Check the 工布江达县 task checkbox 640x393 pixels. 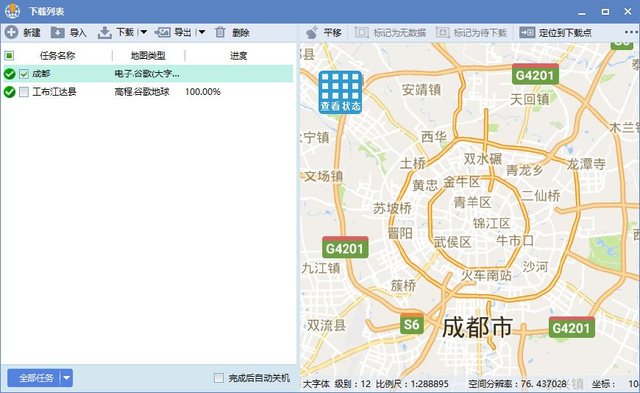24,92
